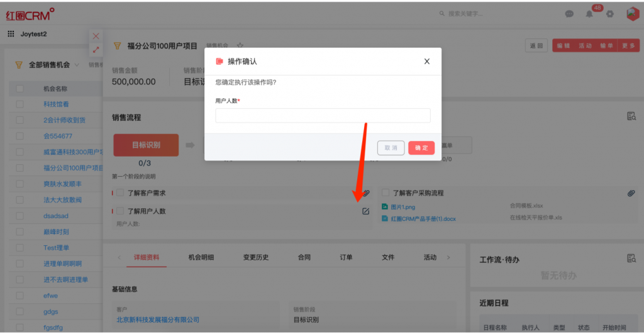This screenshot has width=644, height=334.
Task: Open the app grid menu beside Joytest2
Action: [11, 34]
